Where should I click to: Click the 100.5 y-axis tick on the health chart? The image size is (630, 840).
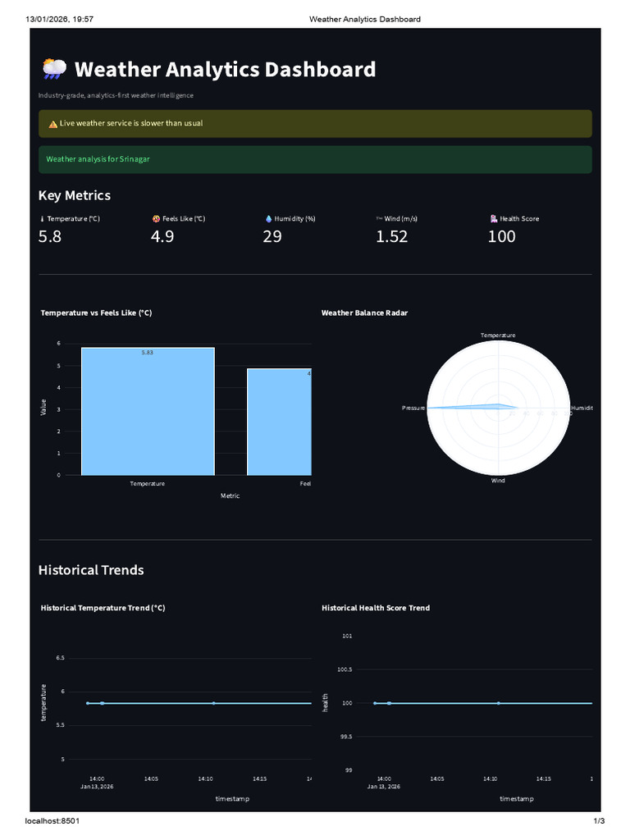pos(345,669)
